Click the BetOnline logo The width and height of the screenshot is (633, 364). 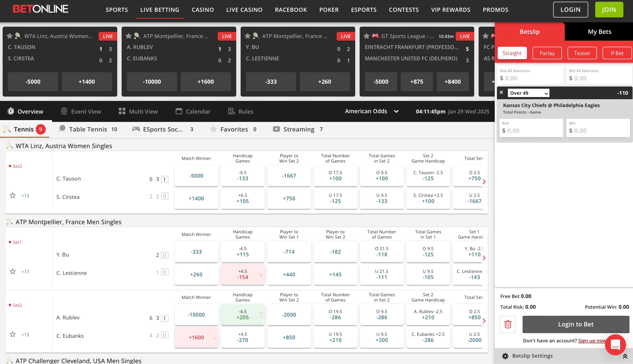[40, 9]
